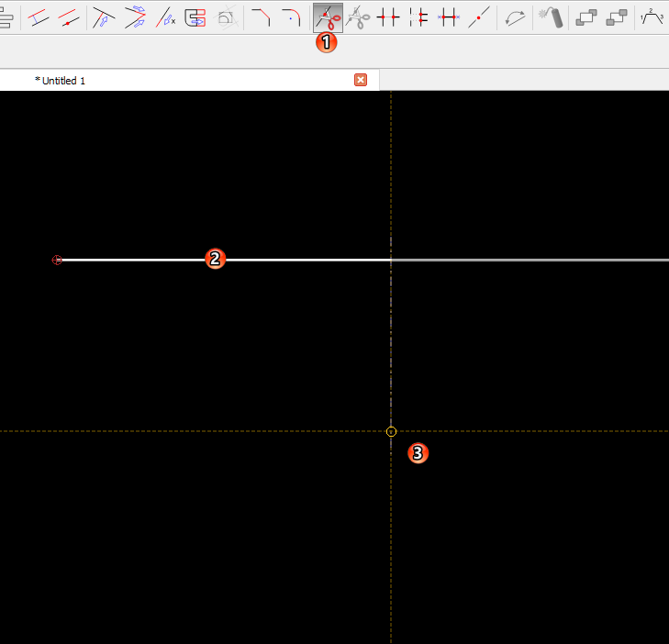Viewport: 669px width, 644px height.
Task: Select the Stretch tool
Action: coord(195,18)
